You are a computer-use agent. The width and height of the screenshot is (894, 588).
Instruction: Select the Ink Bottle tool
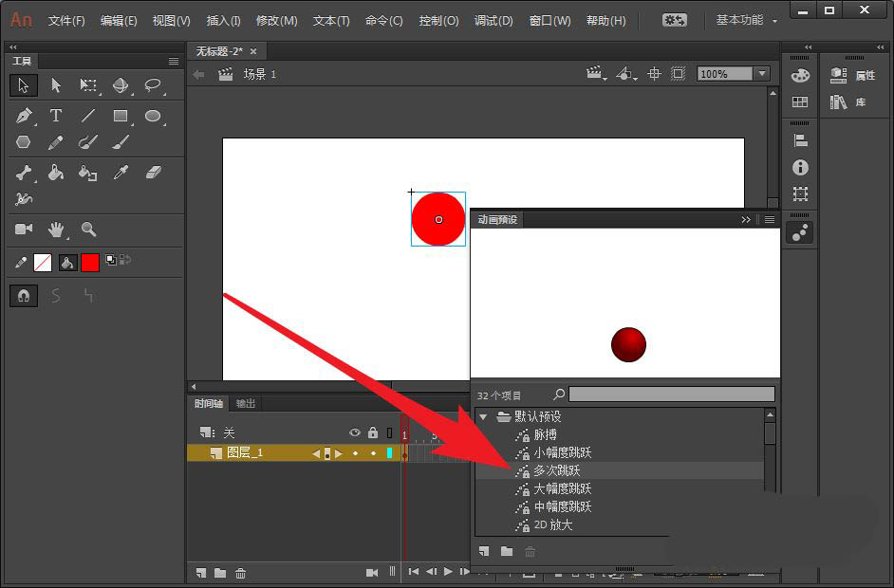88,173
